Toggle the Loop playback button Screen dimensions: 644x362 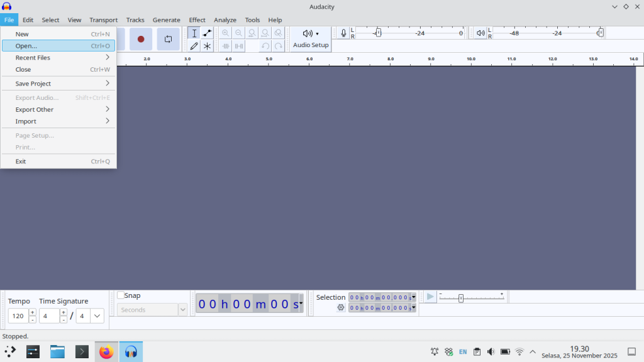[168, 39]
